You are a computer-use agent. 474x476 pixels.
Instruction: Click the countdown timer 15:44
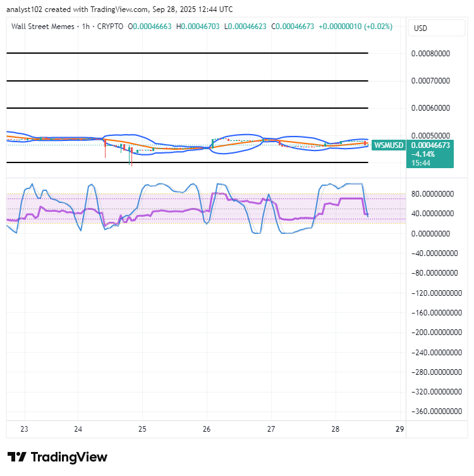tap(421, 163)
